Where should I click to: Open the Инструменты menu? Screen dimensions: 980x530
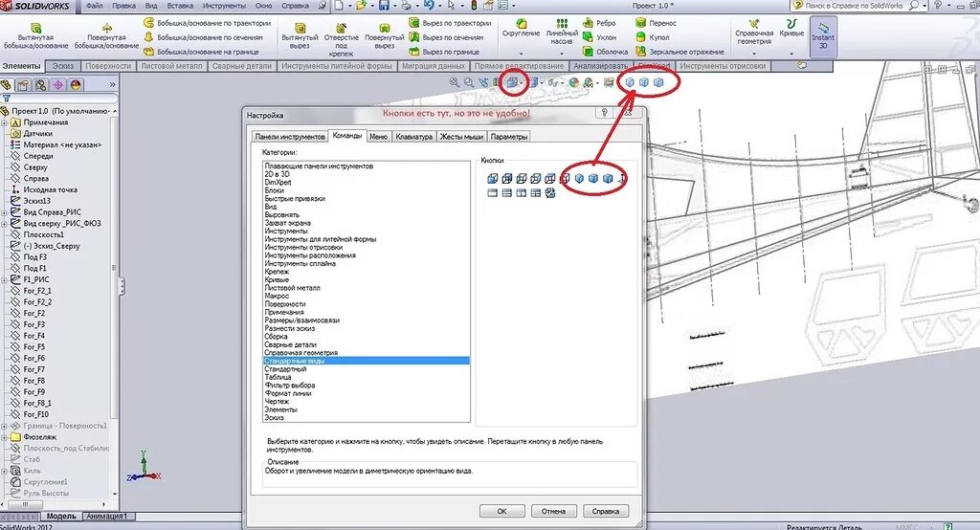pyautogui.click(x=224, y=6)
